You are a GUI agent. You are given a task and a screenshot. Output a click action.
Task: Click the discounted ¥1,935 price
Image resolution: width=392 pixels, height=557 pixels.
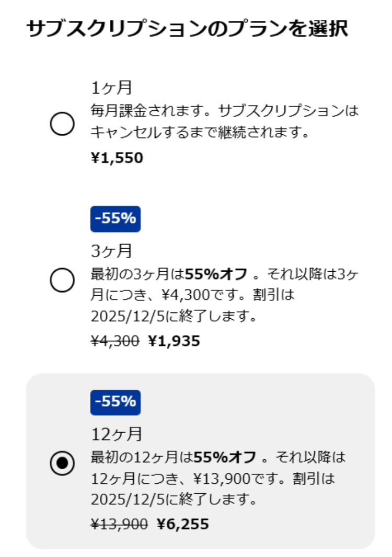pyautogui.click(x=174, y=341)
